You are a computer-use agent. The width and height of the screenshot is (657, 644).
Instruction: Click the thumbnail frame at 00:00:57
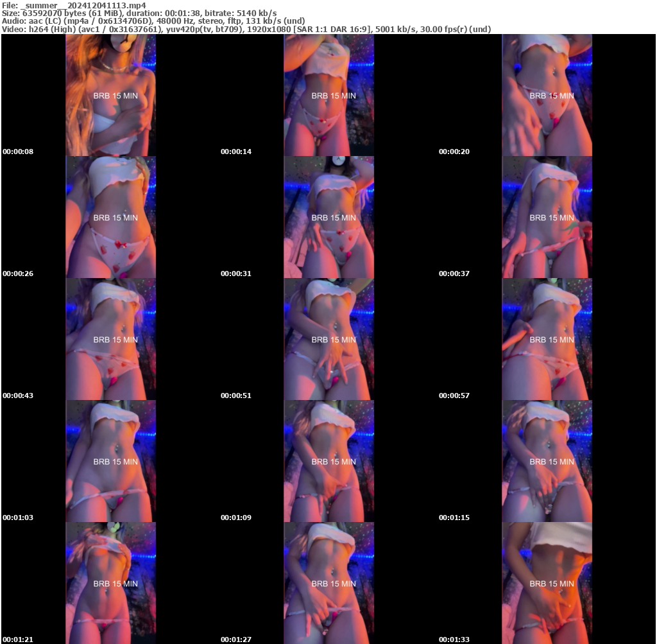coord(547,339)
